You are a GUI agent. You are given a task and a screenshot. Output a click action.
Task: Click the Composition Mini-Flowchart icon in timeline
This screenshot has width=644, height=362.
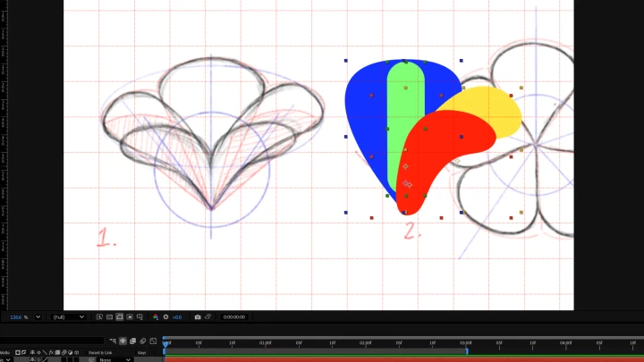pos(112,341)
